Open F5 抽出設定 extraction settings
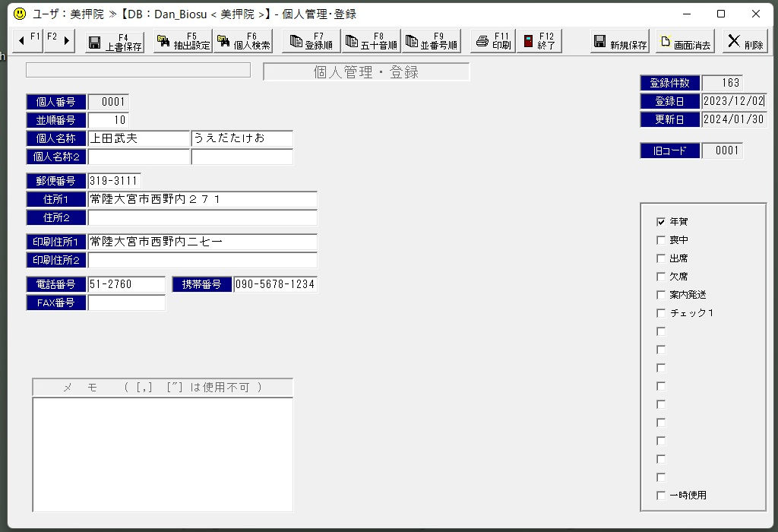 coord(182,41)
